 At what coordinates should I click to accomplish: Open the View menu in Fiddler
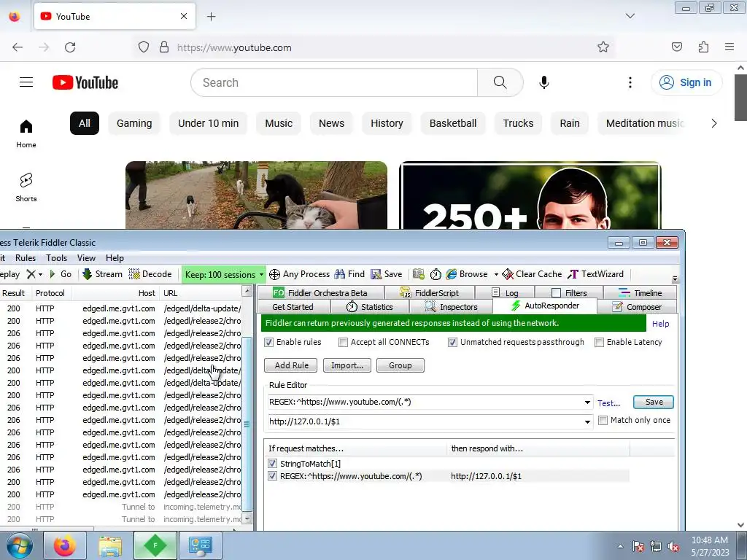tap(86, 257)
